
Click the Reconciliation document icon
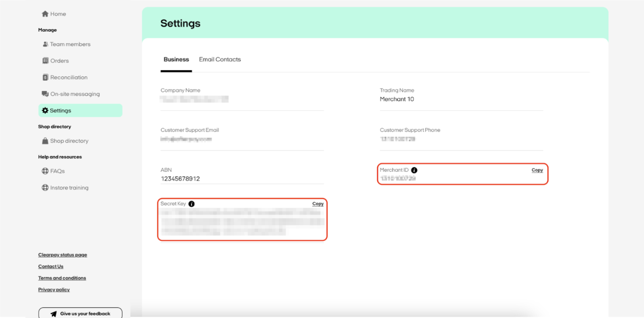pos(45,77)
